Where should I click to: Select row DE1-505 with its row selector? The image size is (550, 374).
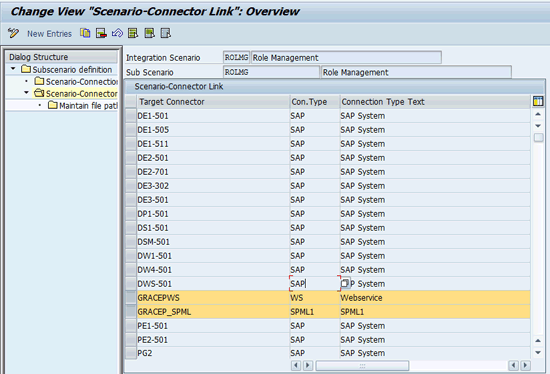[x=131, y=129]
